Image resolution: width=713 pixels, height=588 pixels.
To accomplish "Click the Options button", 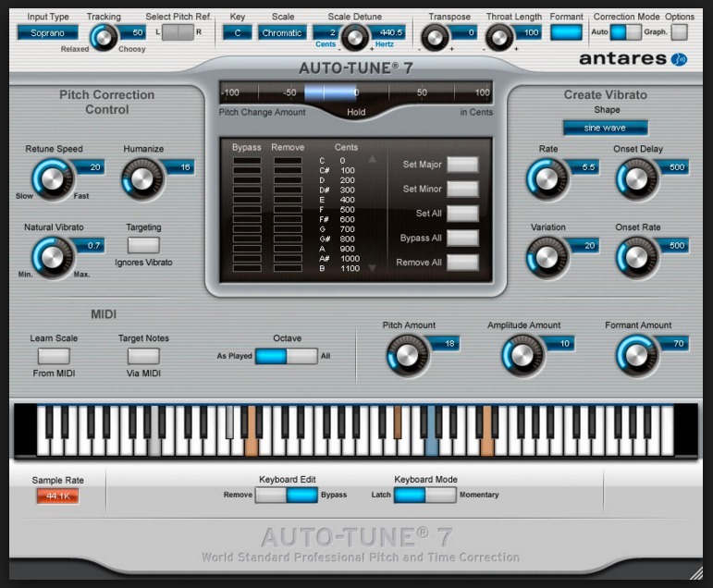I will click(x=680, y=32).
